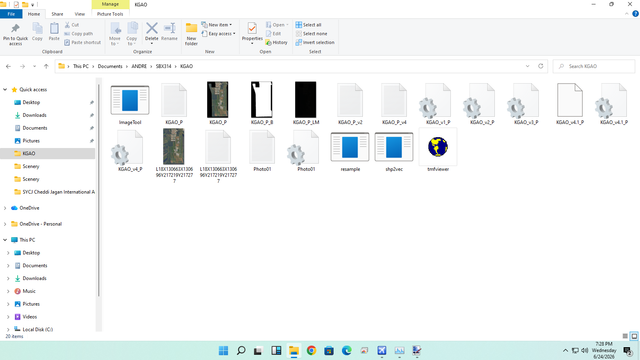The width and height of the screenshot is (640, 360).
Task: Collapse the Quick access tree
Action: (x=5, y=89)
